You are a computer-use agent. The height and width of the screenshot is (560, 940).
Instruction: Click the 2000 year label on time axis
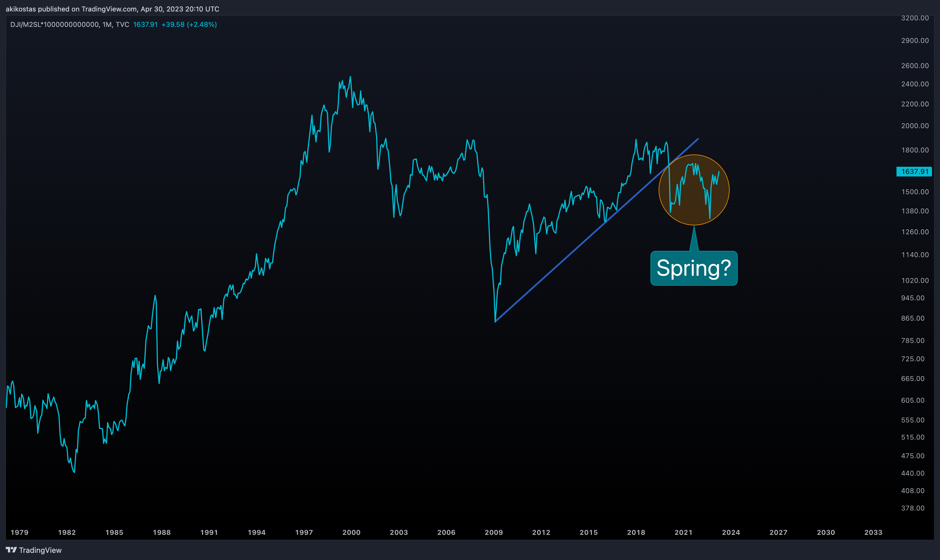pyautogui.click(x=351, y=533)
